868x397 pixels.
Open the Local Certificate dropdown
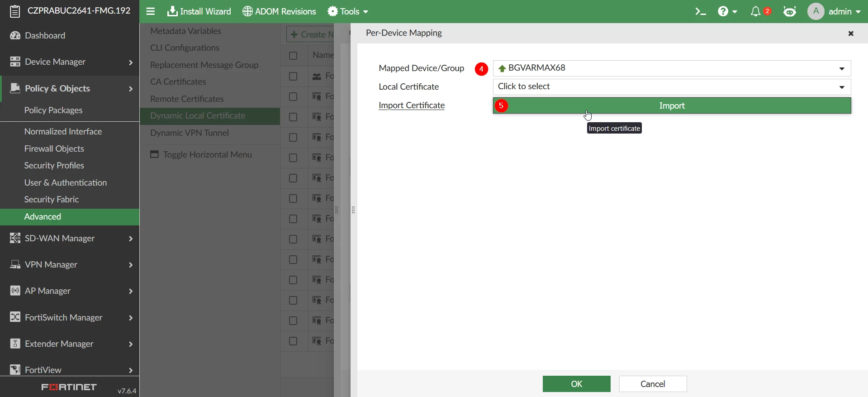[x=672, y=87]
